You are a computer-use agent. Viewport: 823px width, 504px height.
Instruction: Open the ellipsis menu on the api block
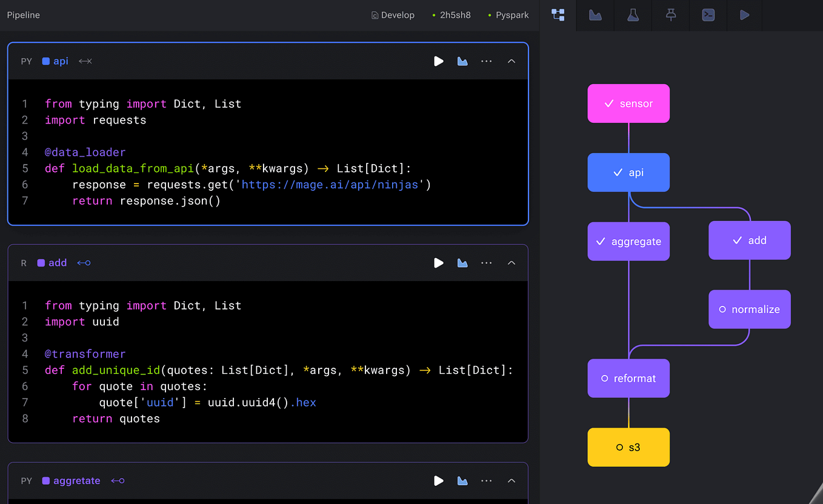(486, 61)
